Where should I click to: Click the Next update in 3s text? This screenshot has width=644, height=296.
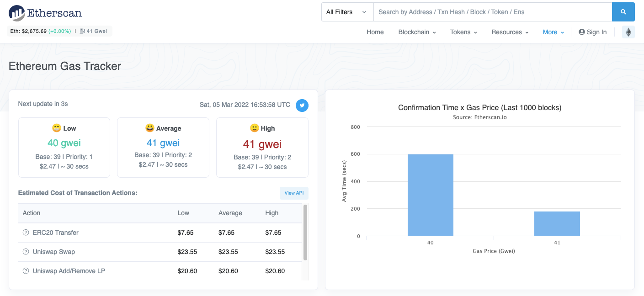pyautogui.click(x=43, y=104)
